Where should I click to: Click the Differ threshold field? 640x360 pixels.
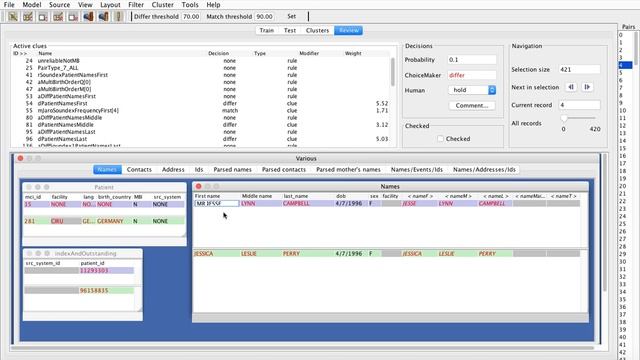tap(191, 17)
